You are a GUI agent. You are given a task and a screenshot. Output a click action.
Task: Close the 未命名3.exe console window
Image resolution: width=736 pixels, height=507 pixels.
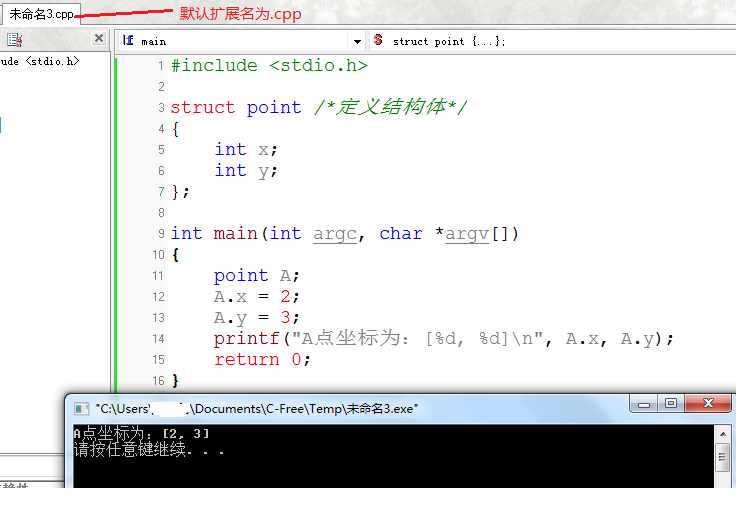pos(708,403)
